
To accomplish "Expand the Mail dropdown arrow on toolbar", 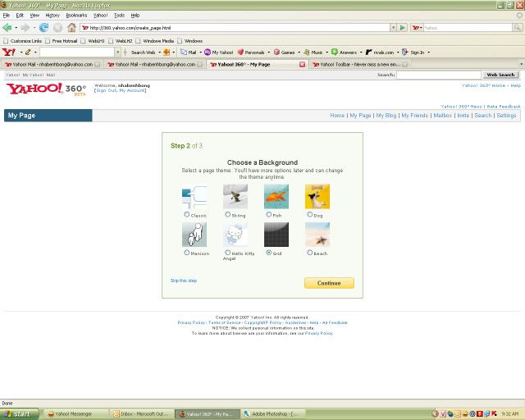I will (x=200, y=52).
